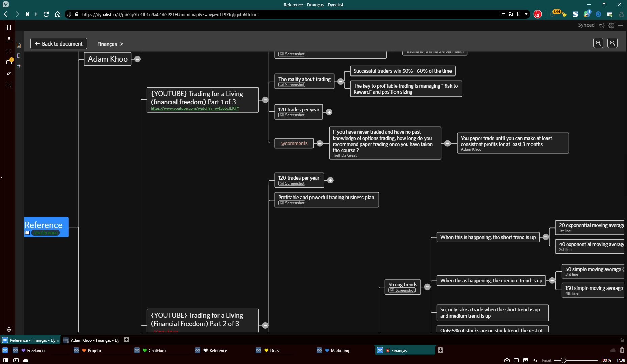627x364 pixels.
Task: Reset the page zoom level
Action: (x=546, y=360)
